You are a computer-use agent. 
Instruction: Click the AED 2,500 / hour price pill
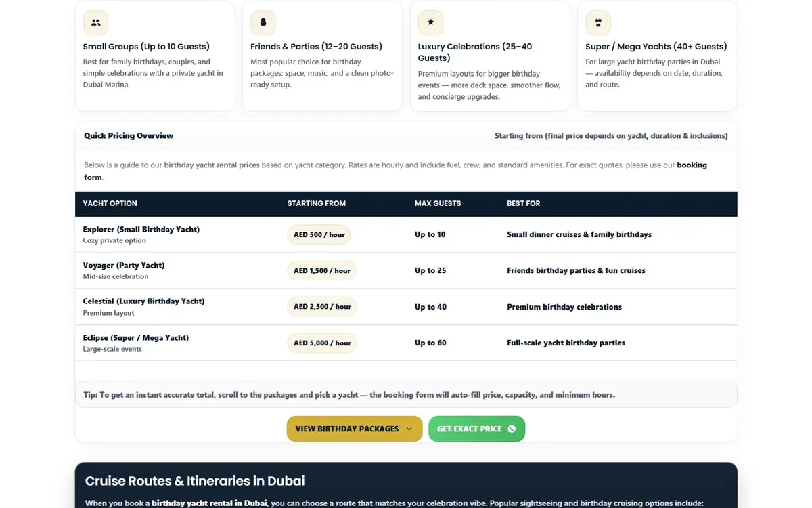[x=322, y=307]
